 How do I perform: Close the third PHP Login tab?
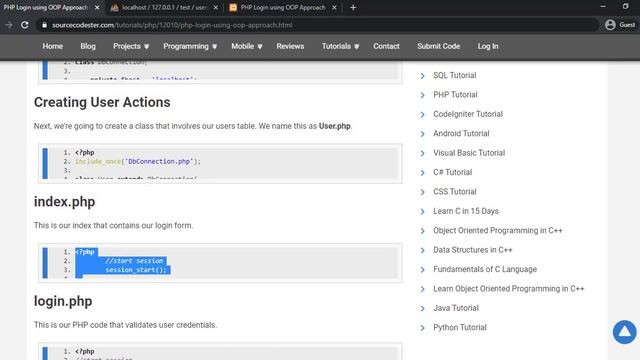[334, 7]
